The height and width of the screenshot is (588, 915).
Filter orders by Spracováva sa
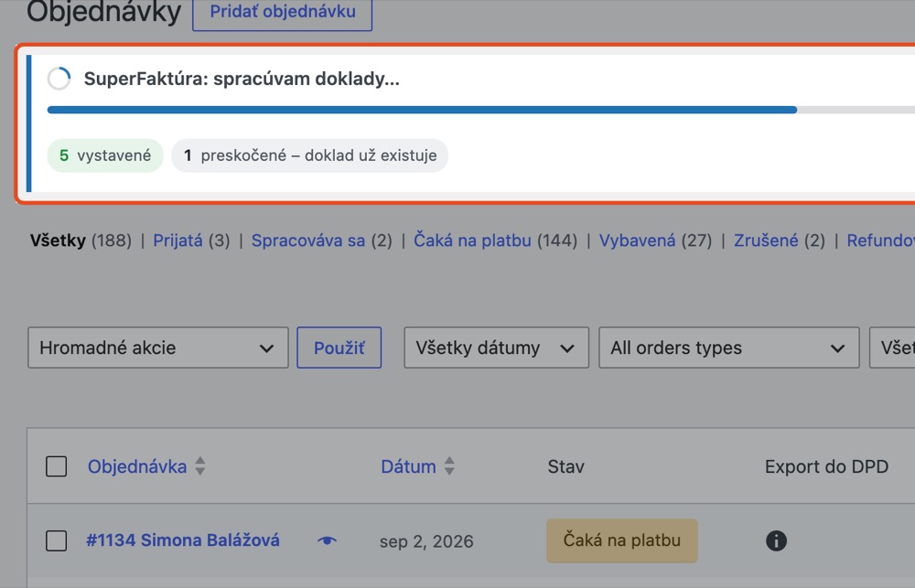[308, 241]
